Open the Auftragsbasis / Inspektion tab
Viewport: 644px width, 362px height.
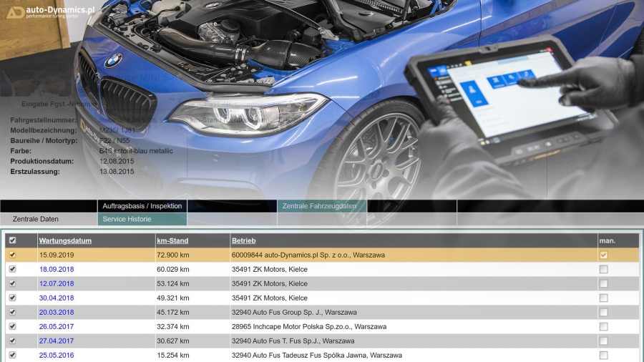(142, 206)
